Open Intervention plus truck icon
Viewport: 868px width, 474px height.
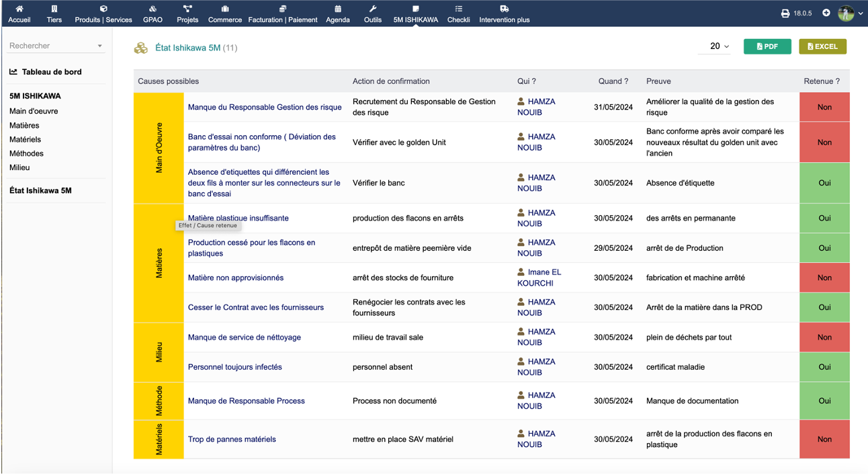(x=504, y=9)
